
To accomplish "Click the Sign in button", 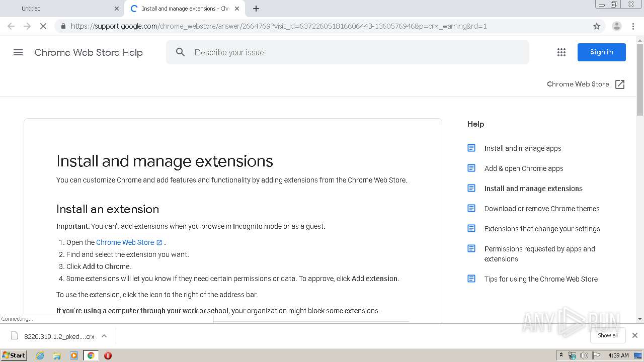I will [601, 52].
